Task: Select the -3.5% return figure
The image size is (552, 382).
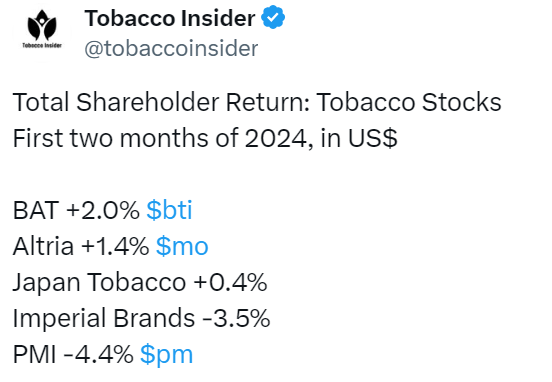Action: [236, 318]
